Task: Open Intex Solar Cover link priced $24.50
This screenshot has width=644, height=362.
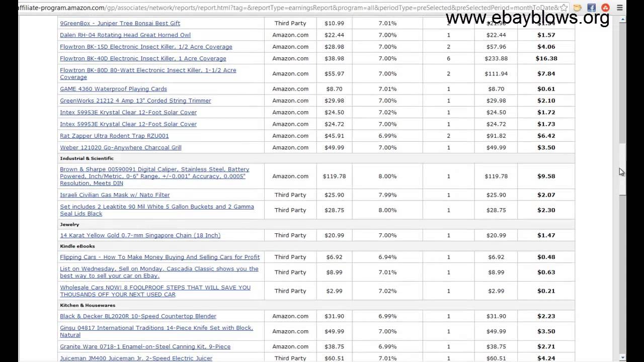Action: click(x=128, y=112)
